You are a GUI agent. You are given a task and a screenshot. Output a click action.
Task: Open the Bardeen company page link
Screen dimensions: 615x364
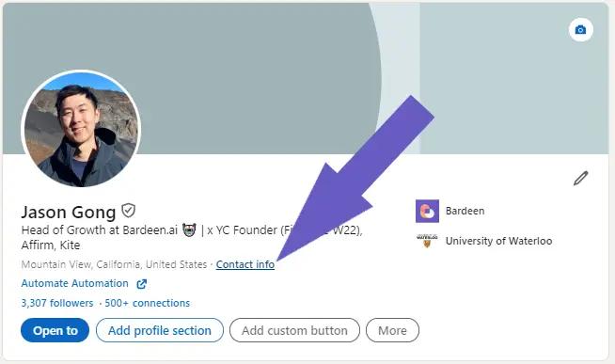point(465,211)
